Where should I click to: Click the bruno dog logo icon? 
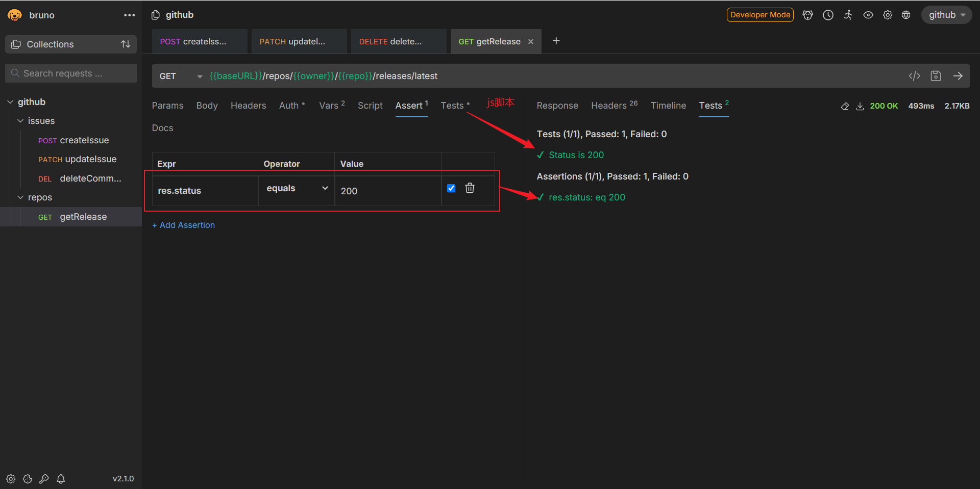[15, 15]
